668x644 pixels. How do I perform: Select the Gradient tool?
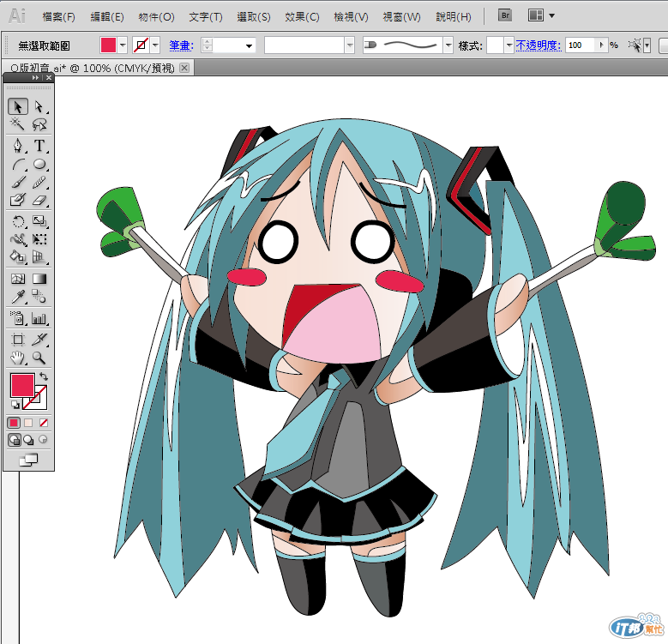point(39,279)
